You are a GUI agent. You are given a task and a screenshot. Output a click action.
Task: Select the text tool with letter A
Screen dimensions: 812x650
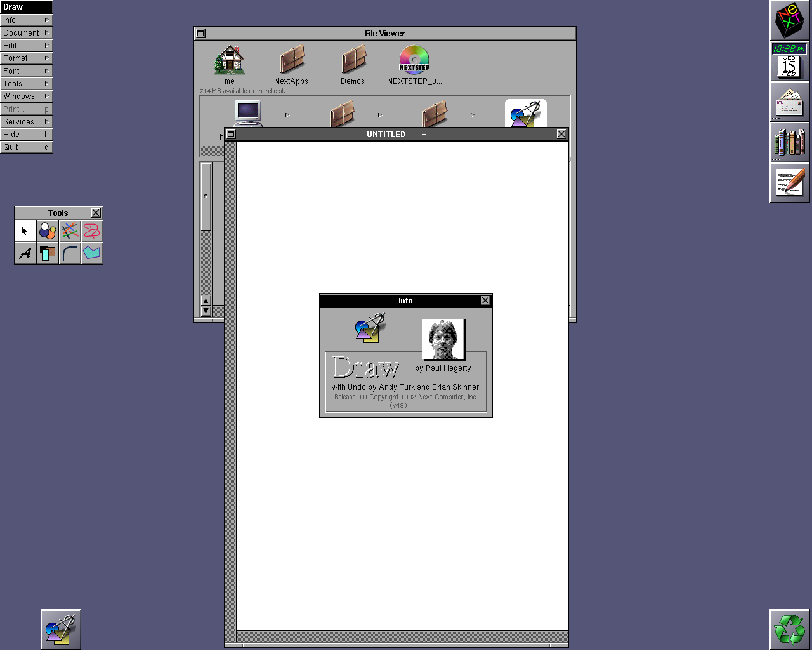click(x=25, y=253)
